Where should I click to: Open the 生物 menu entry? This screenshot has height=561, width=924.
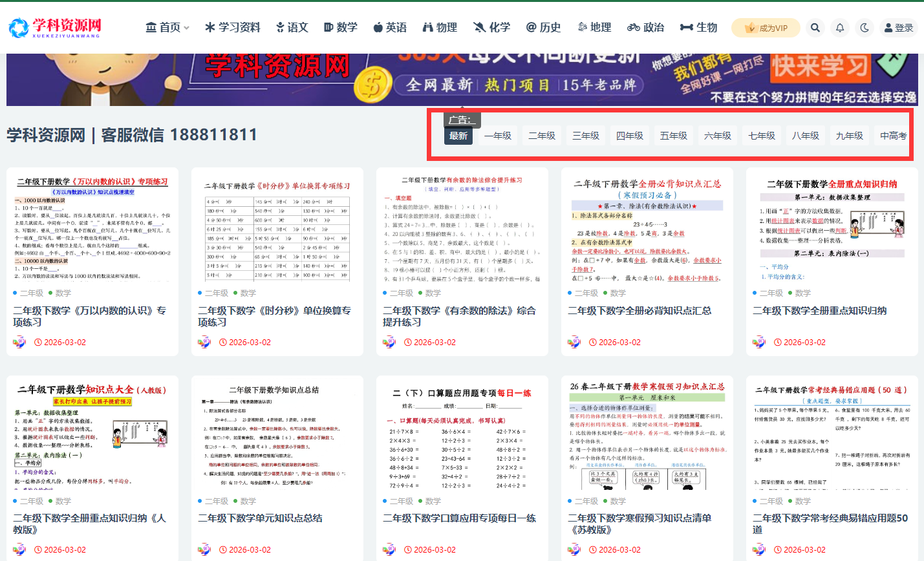point(698,27)
